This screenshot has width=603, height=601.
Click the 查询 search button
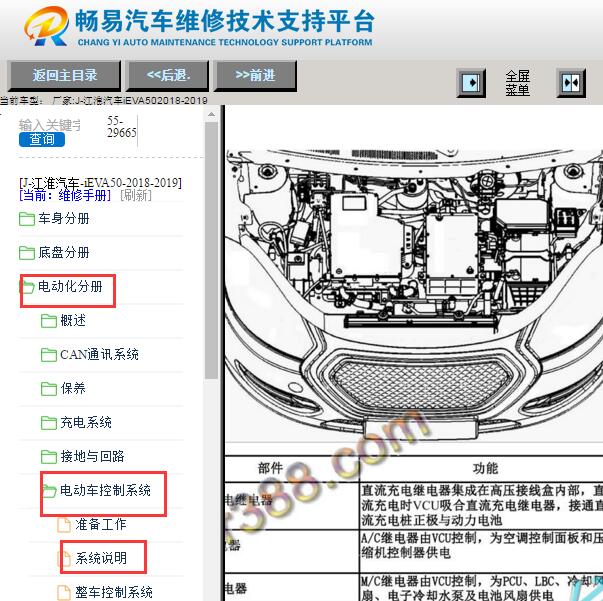42,139
